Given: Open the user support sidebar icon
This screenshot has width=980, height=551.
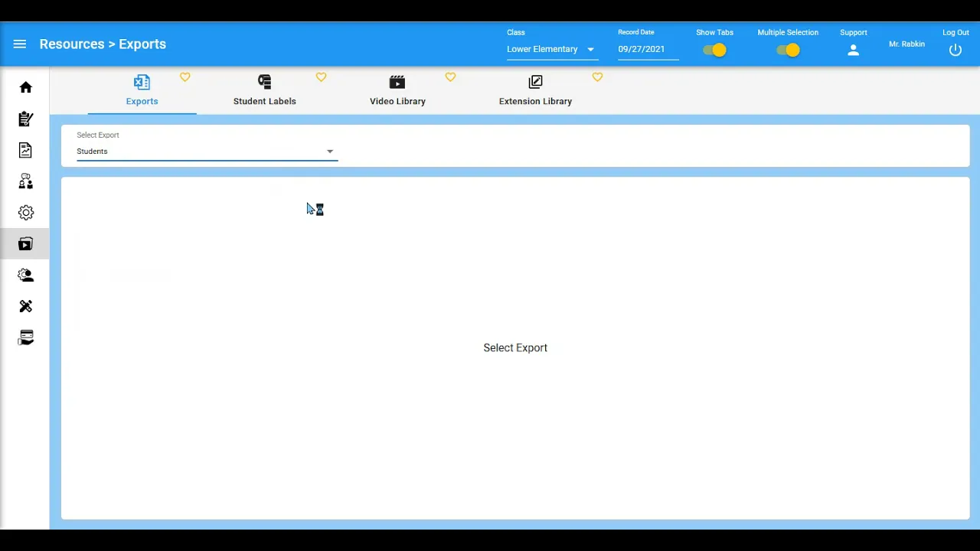Looking at the screenshot, I should click(x=26, y=275).
